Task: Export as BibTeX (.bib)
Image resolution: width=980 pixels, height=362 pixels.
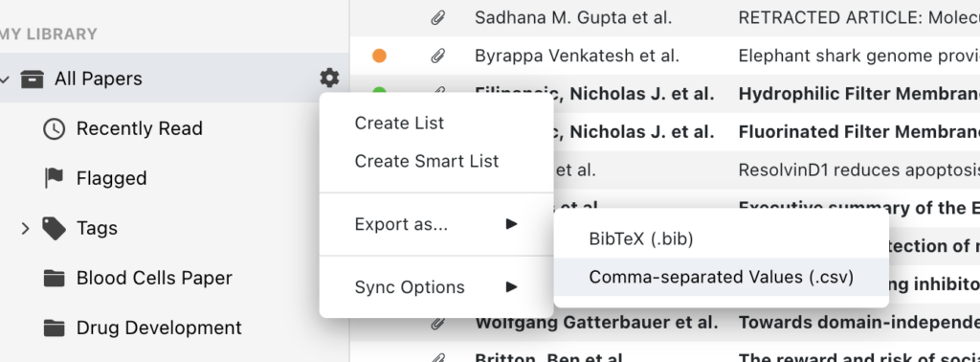Action: (722, 238)
